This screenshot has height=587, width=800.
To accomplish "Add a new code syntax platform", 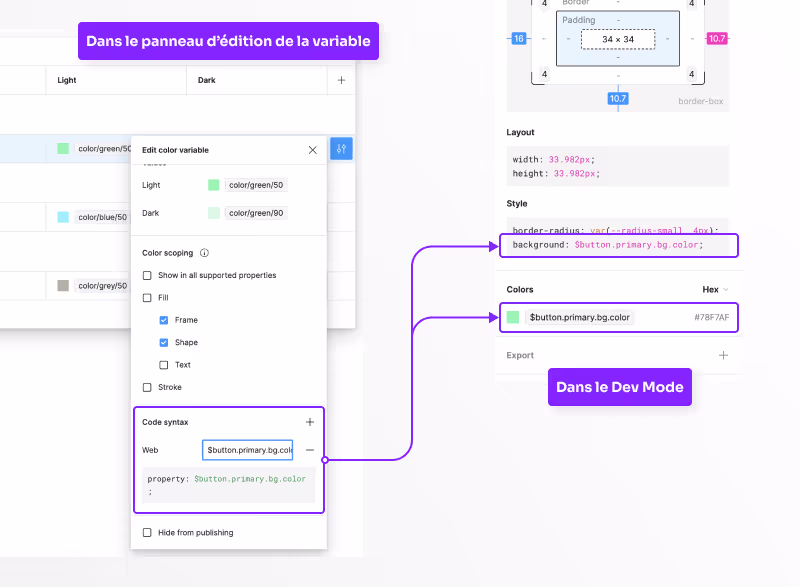I will click(310, 422).
